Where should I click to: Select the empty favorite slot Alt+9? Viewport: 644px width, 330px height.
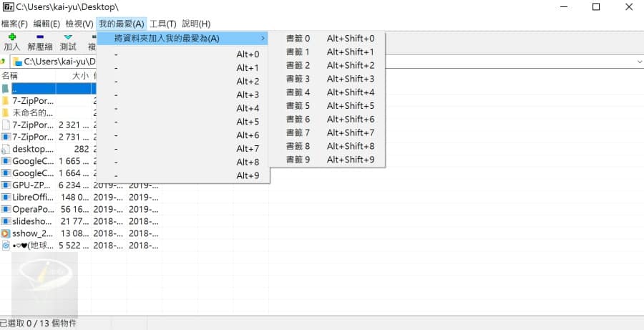(x=182, y=176)
